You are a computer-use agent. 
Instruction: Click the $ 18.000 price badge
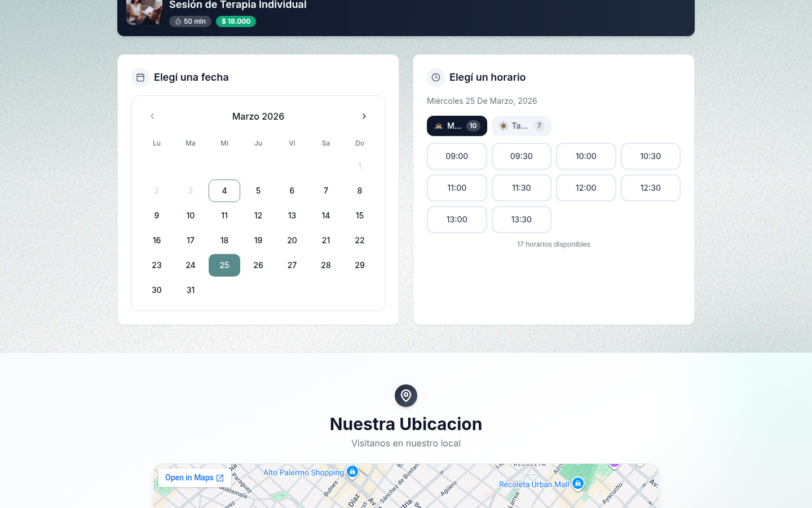(236, 21)
